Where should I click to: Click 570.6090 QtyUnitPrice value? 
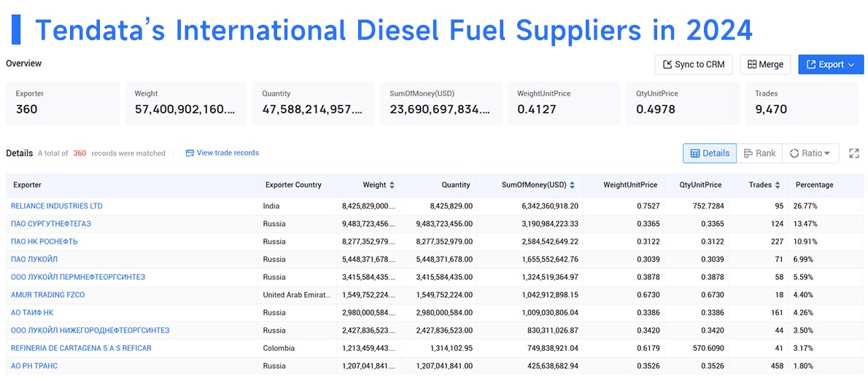pos(709,348)
